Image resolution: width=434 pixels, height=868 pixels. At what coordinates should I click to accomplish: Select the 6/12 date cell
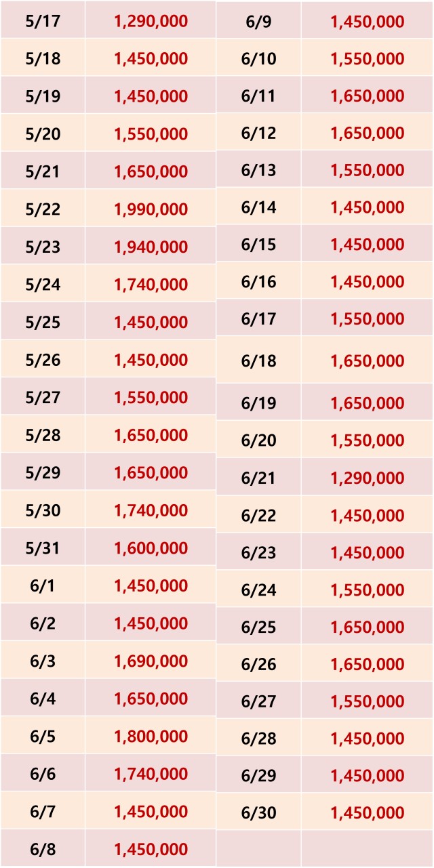coord(258,133)
